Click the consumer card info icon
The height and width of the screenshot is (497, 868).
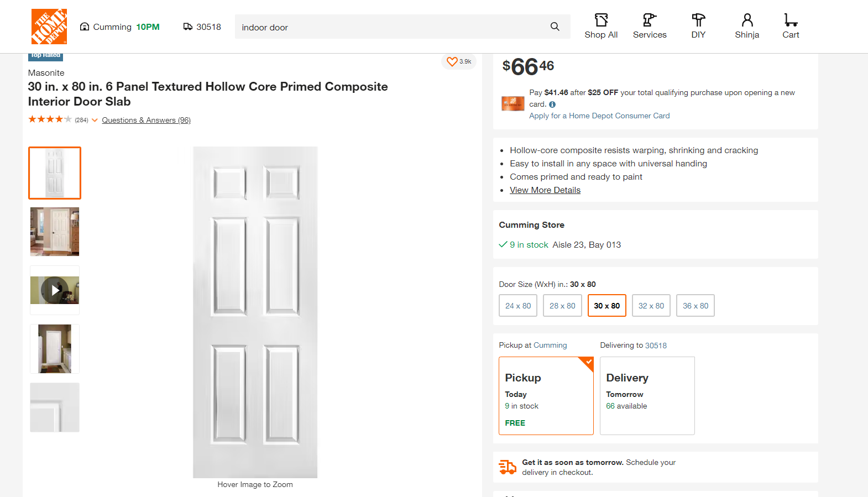(552, 104)
